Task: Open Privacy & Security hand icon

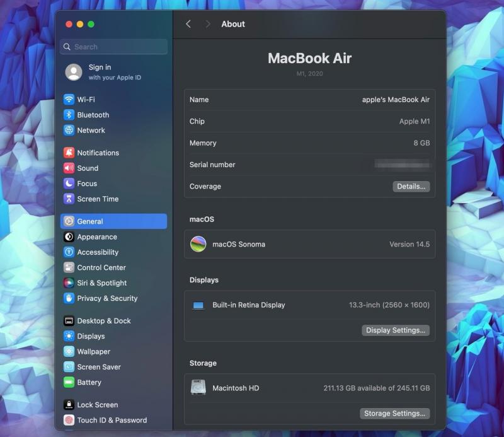Action: point(69,298)
